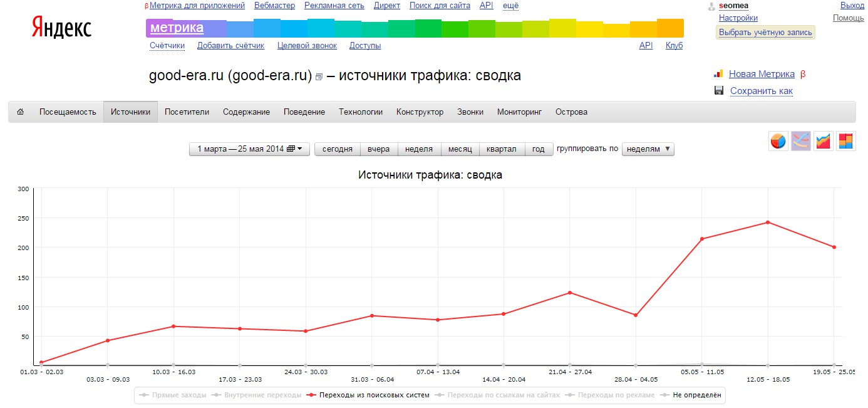Click the Выход logout link

(x=852, y=6)
